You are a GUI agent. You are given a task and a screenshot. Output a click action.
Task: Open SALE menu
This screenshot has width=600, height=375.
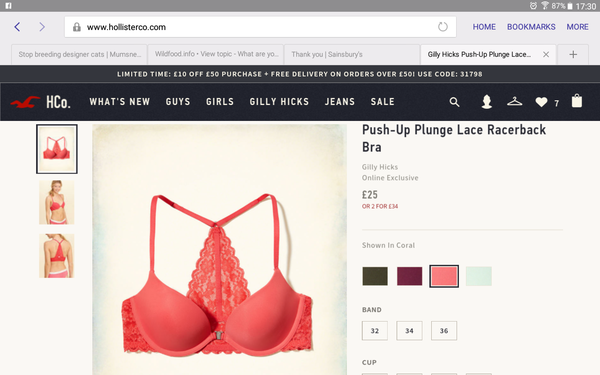click(382, 102)
